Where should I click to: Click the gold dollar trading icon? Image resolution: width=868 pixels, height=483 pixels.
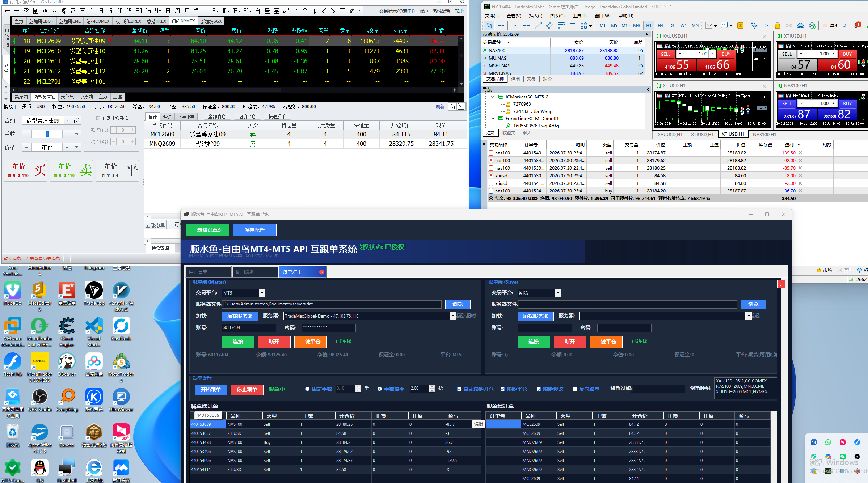coord(740,25)
